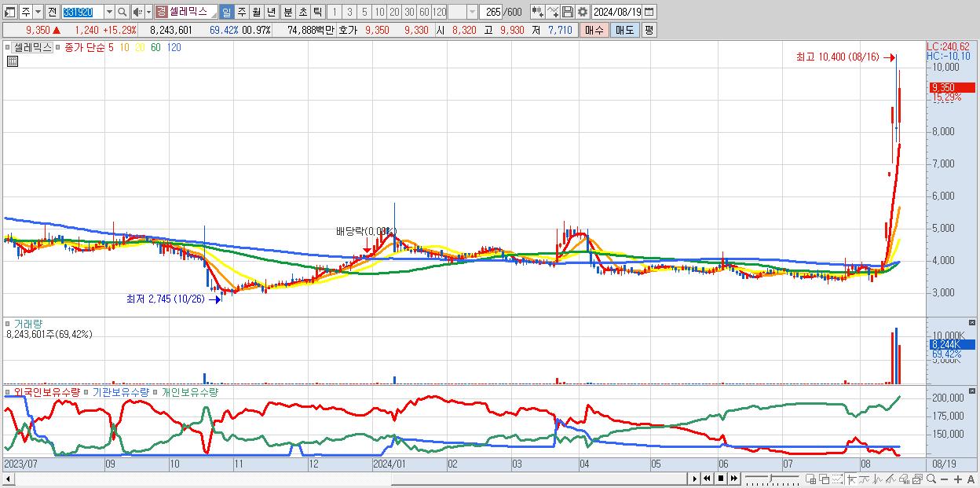Click the line/indicator overlay icon beside save
The width and height of the screenshot is (980, 488).
tap(552, 12)
